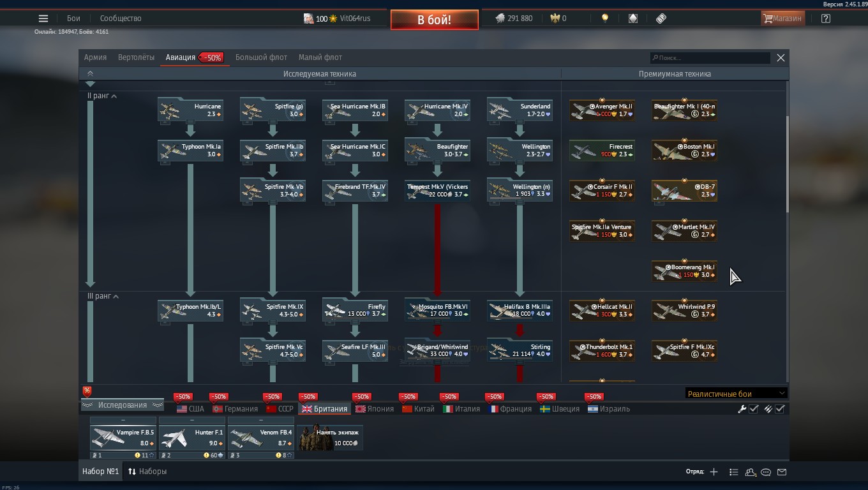Switch to the Армия tab
This screenshot has width=868, height=490.
pos(95,57)
